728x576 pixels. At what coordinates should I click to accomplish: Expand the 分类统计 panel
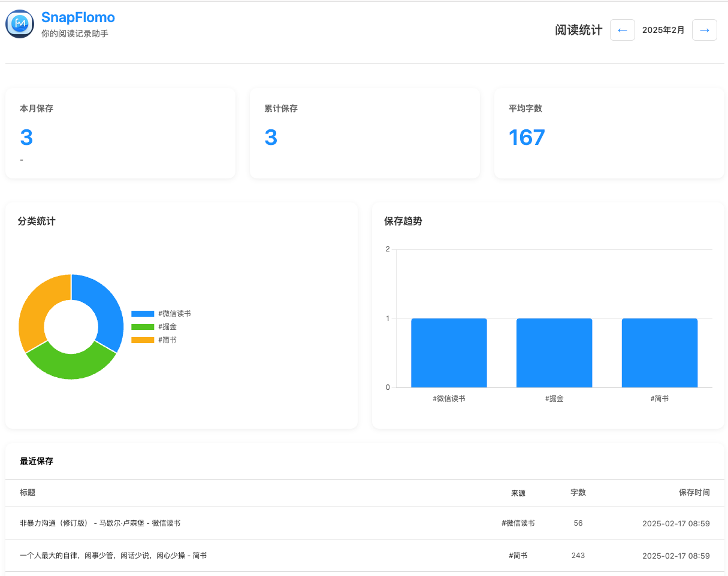point(37,221)
